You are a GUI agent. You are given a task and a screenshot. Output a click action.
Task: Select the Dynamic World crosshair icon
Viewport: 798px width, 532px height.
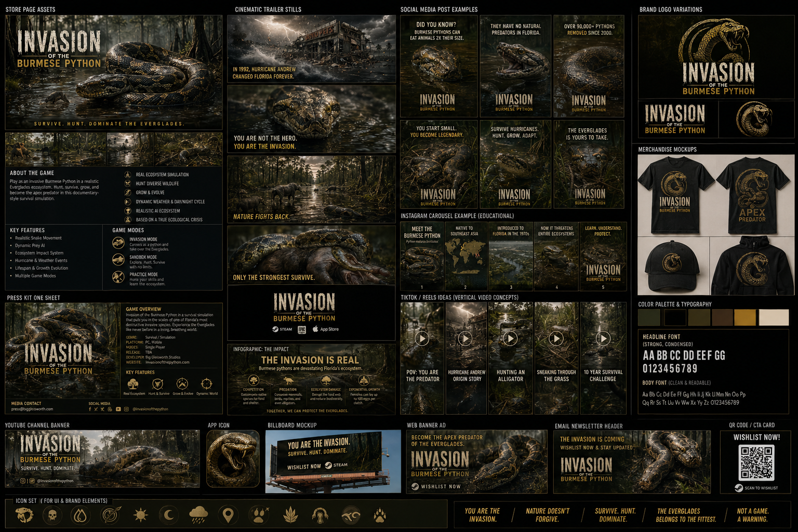207,384
